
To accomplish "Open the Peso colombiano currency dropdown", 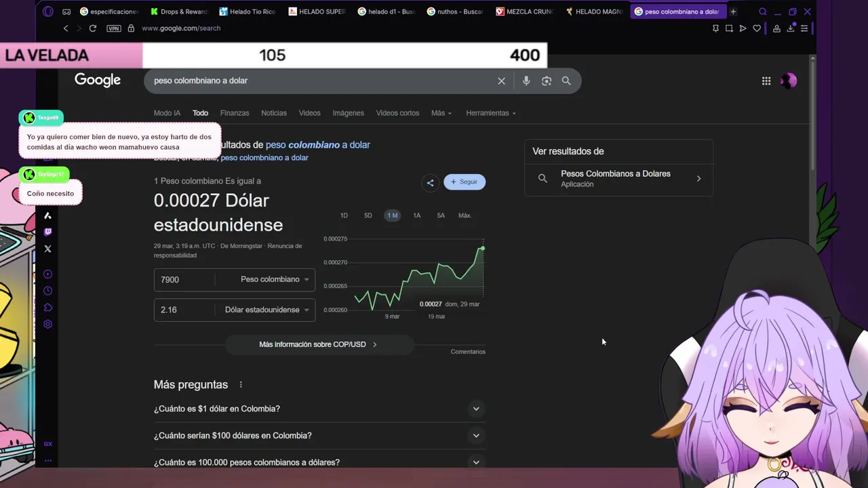I will click(x=275, y=279).
